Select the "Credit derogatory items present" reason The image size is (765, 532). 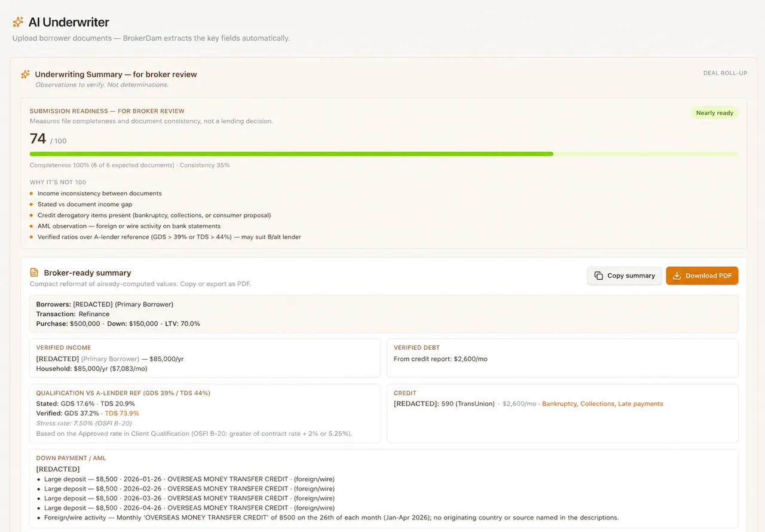[x=154, y=215]
